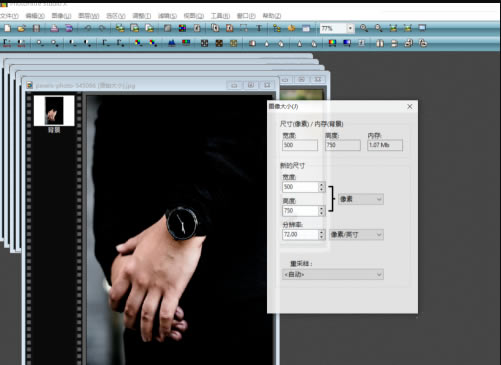Select the 背景 layer thumbnail

(x=54, y=111)
